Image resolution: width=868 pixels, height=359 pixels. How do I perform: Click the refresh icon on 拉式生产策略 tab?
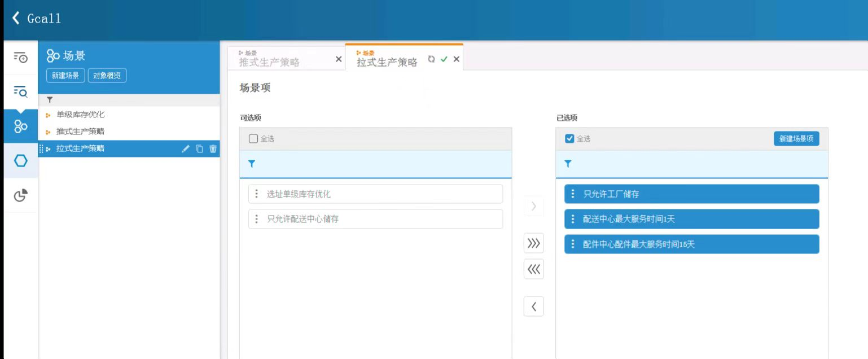[x=431, y=59]
